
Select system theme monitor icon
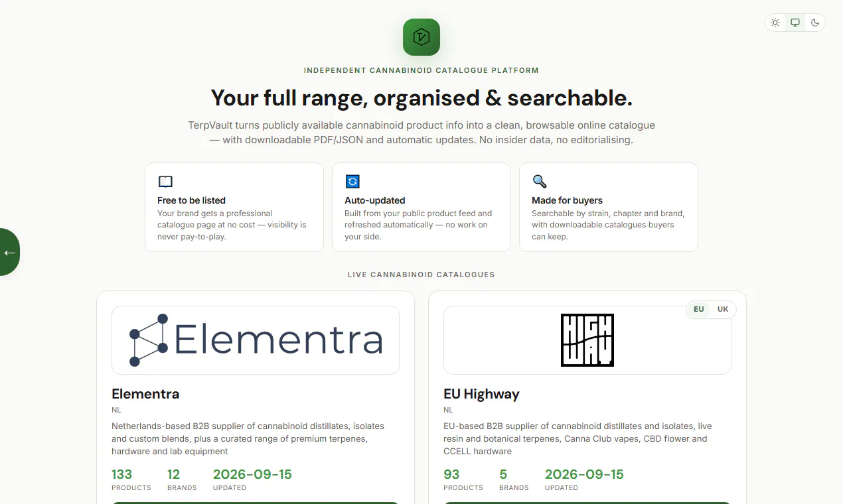(795, 23)
